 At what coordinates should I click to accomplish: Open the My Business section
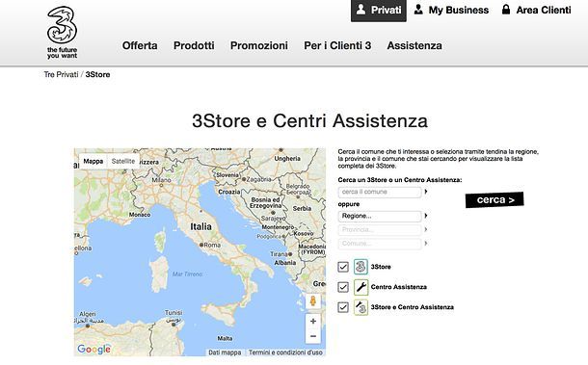(x=451, y=11)
